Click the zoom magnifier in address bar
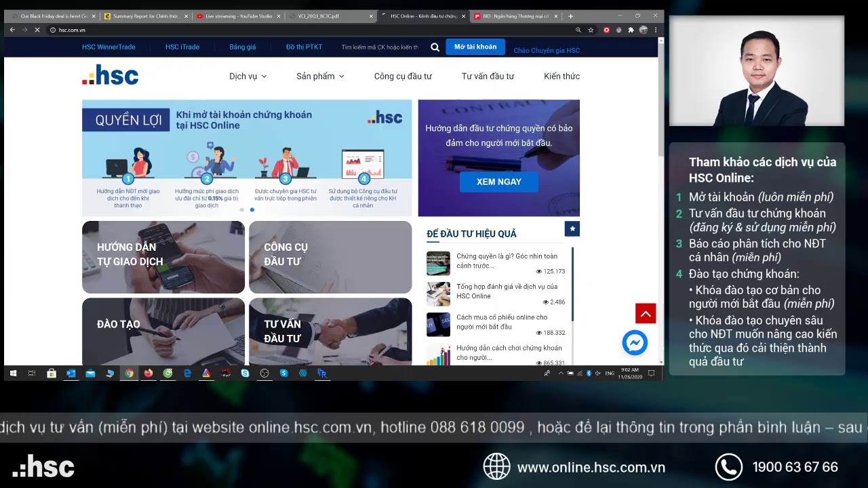Image resolution: width=868 pixels, height=488 pixels. (x=578, y=30)
